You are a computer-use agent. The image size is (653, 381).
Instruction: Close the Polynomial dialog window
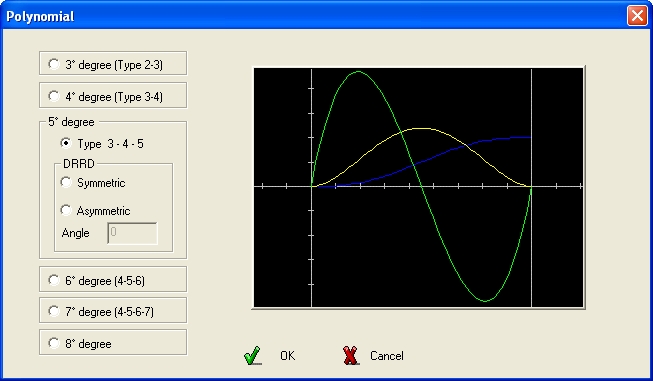[637, 16]
